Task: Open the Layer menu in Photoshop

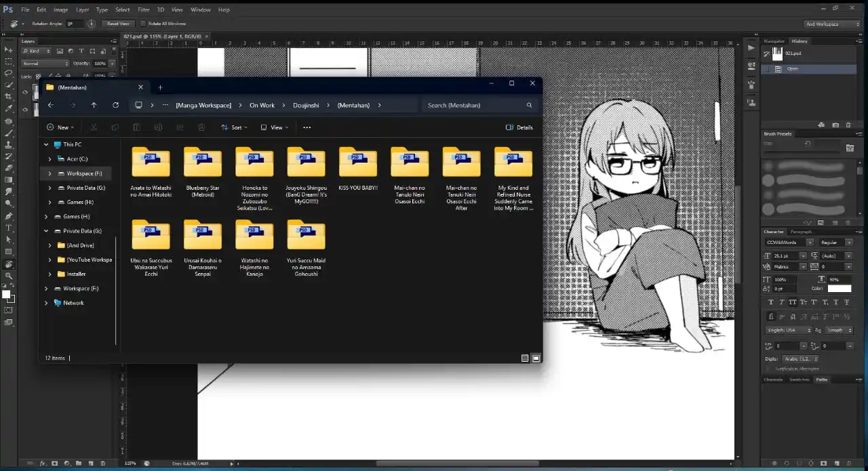Action: (x=82, y=10)
